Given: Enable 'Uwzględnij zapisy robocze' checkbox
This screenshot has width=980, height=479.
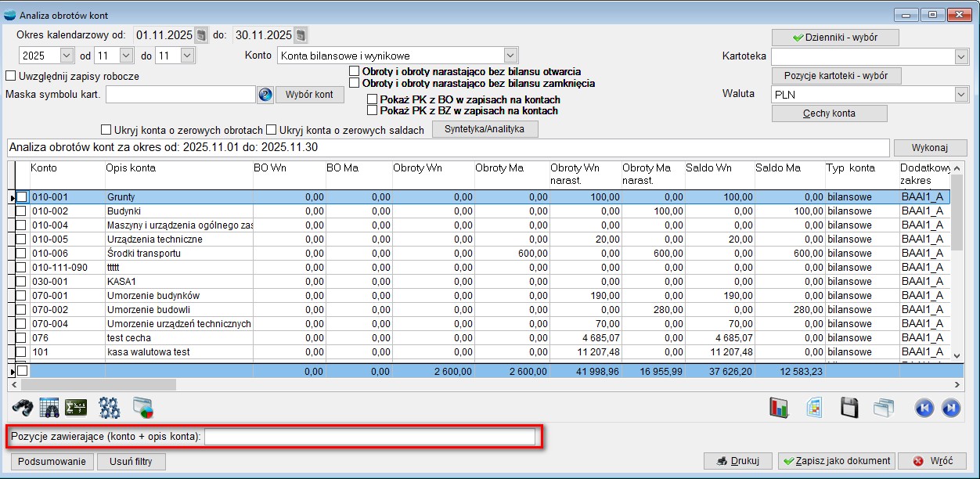Looking at the screenshot, I should (11, 77).
